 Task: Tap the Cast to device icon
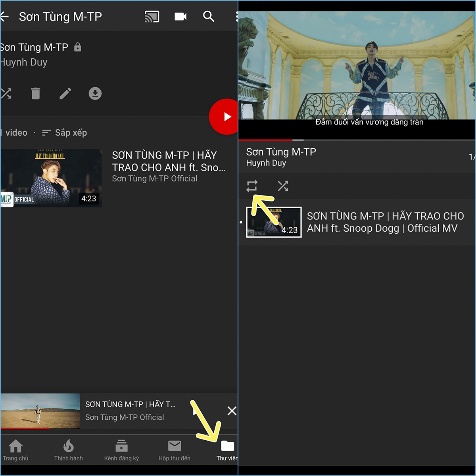(152, 16)
